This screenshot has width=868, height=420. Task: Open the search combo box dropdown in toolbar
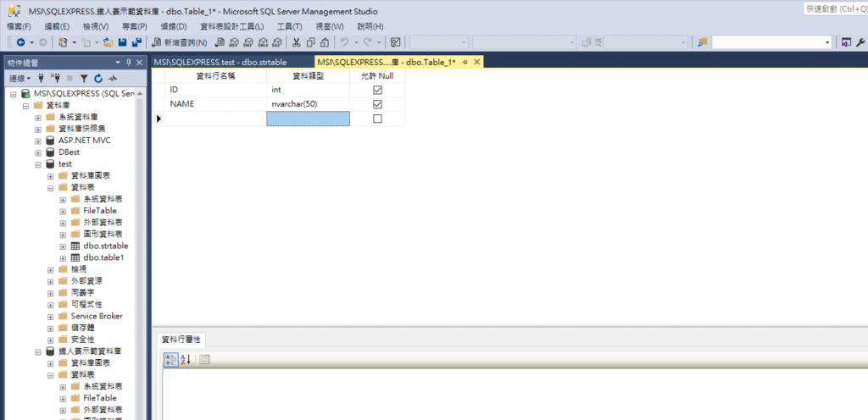click(828, 42)
